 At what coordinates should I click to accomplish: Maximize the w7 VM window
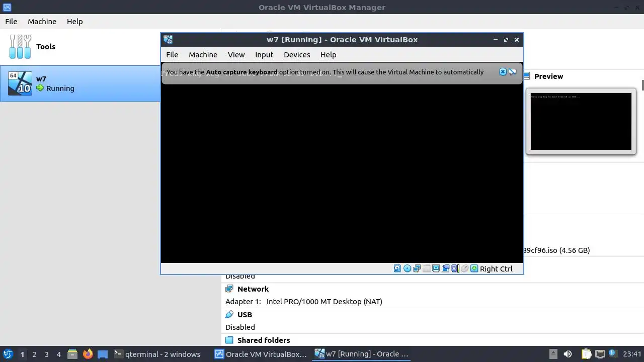click(506, 40)
